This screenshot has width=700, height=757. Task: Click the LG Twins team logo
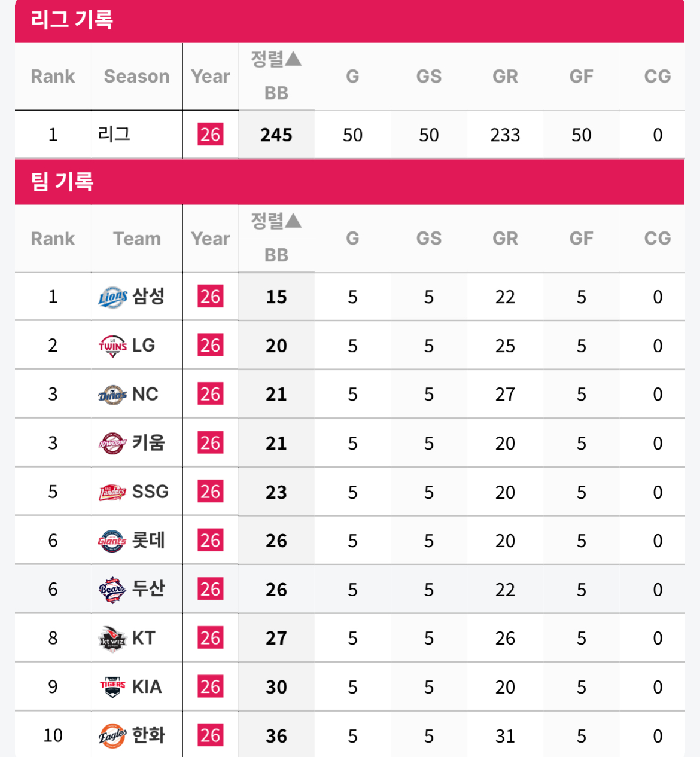pyautogui.click(x=113, y=346)
